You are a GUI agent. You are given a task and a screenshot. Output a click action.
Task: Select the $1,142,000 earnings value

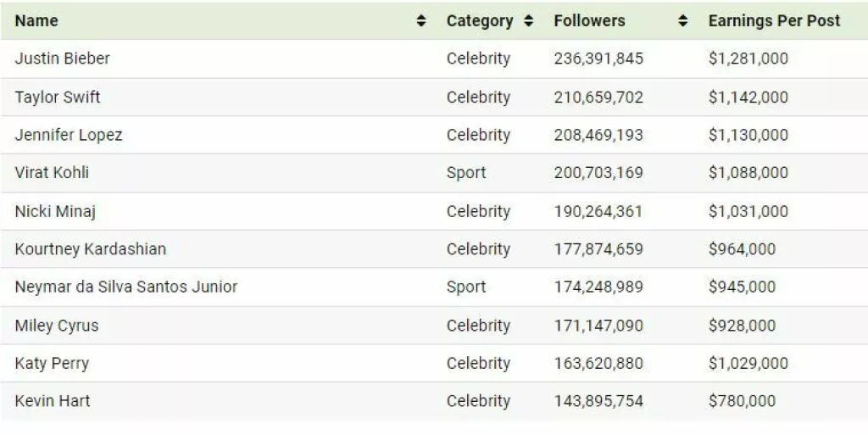click(748, 98)
